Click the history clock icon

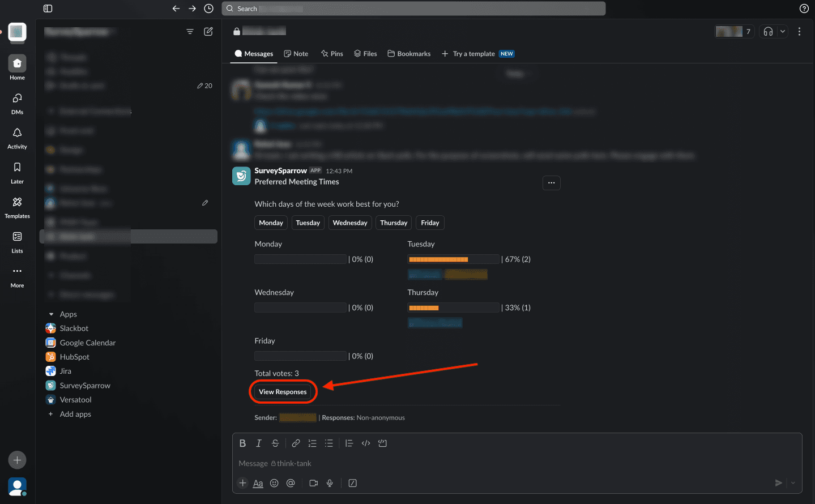[208, 8]
